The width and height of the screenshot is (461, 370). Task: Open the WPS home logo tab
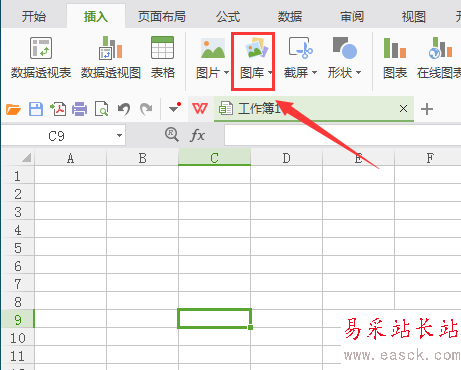click(x=200, y=109)
